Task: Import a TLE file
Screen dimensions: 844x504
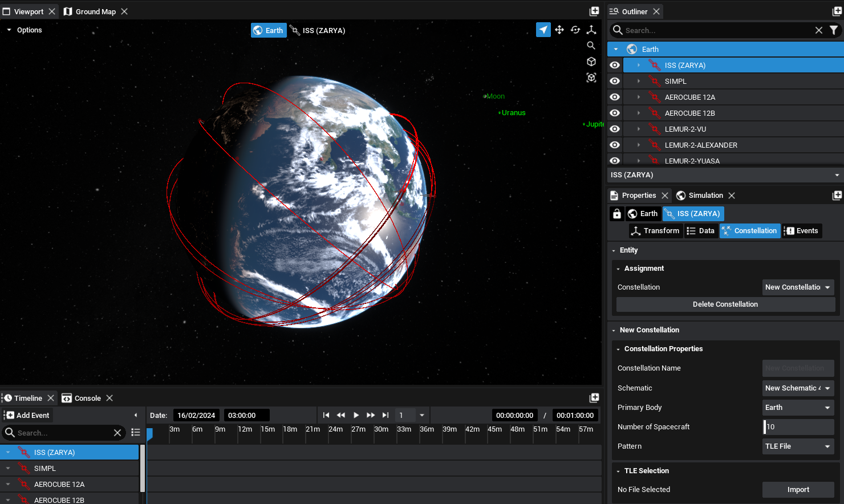Action: click(x=798, y=490)
